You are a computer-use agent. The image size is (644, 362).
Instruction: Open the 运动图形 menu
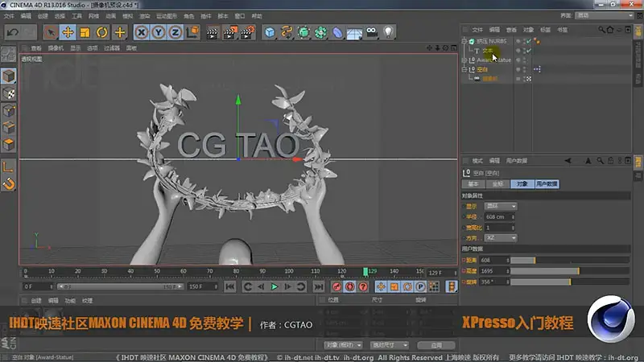pos(167,16)
